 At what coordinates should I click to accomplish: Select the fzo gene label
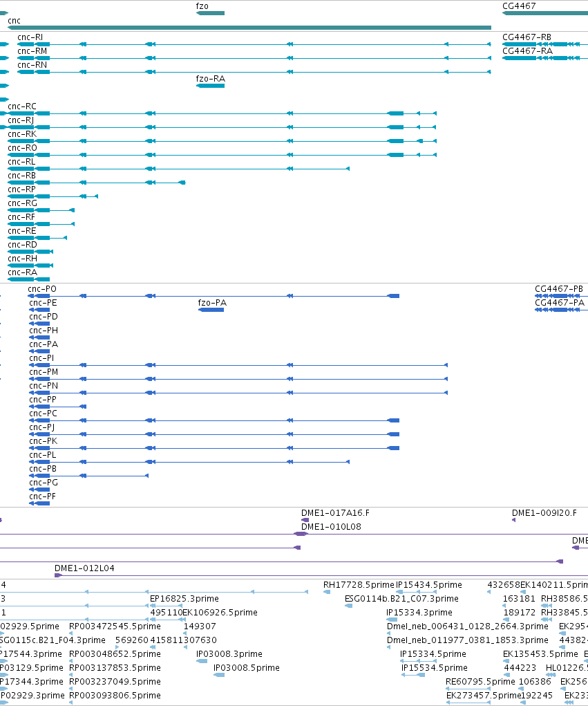pos(202,6)
